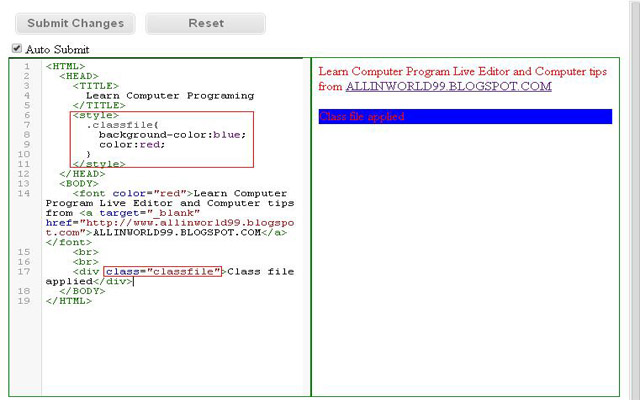Viewport: 640px width, 400px height.
Task: Click the 'applied</div>' code text
Action: tap(89, 281)
